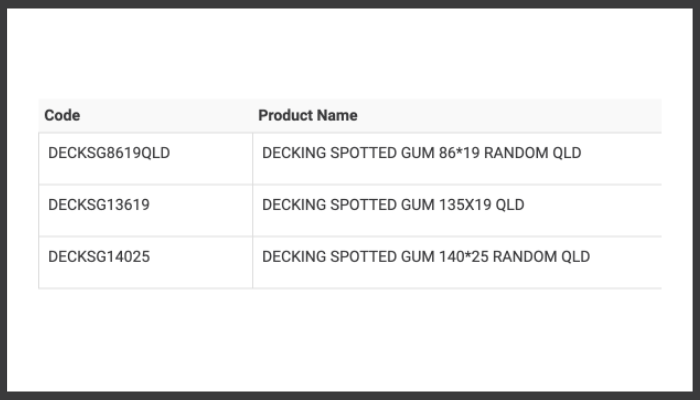This screenshot has height=400, width=700.
Task: Click the blank white area below the table
Action: (x=350, y=339)
